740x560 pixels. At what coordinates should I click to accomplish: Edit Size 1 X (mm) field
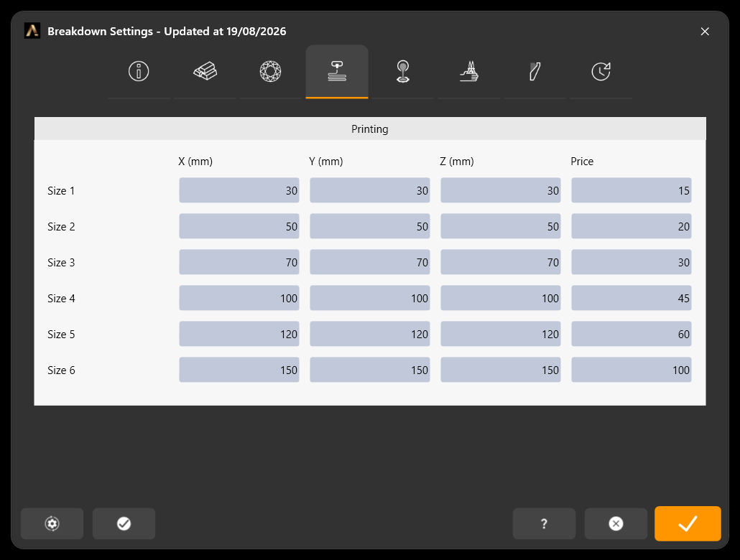tap(239, 190)
